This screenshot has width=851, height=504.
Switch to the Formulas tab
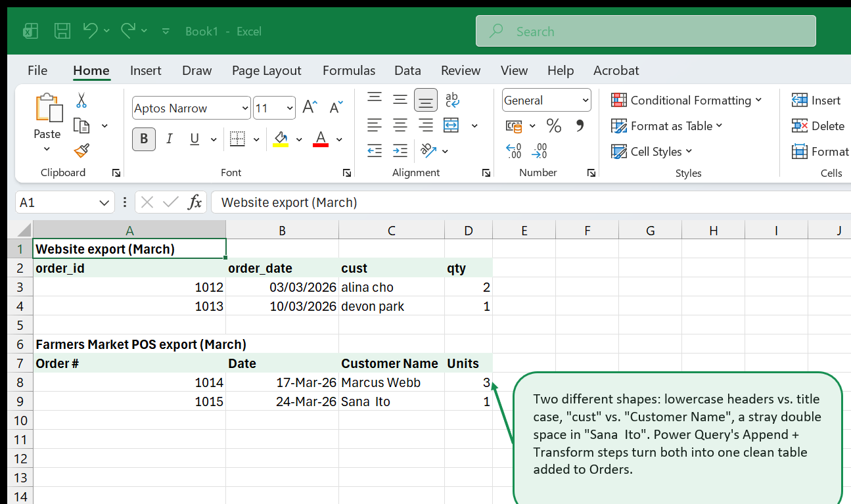click(x=349, y=70)
